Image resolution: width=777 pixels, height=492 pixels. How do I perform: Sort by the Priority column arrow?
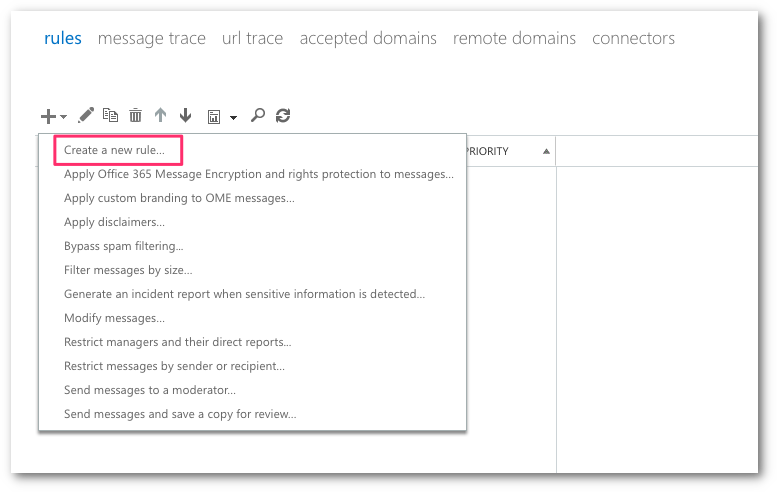tap(546, 152)
